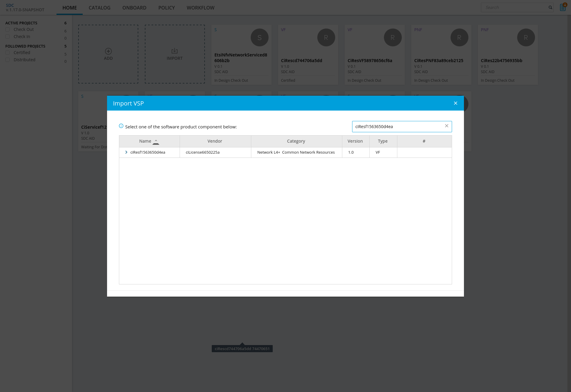
Task: Select the VF type cell
Action: [383, 152]
